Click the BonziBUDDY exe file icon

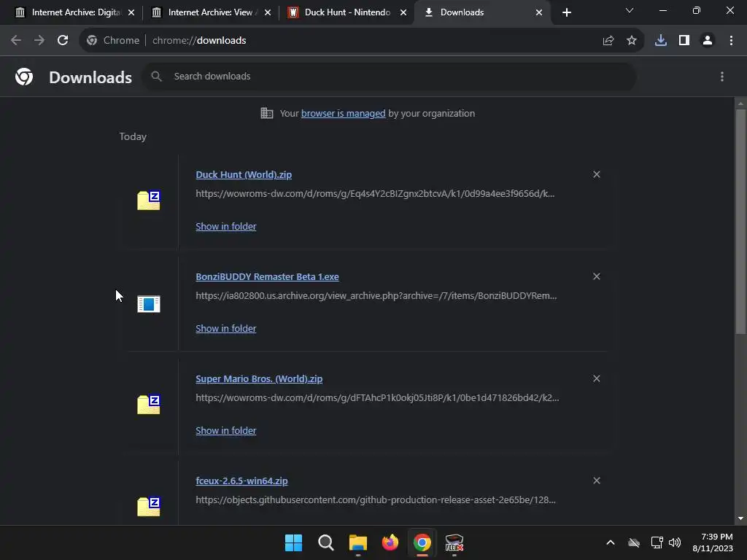pyautogui.click(x=149, y=304)
